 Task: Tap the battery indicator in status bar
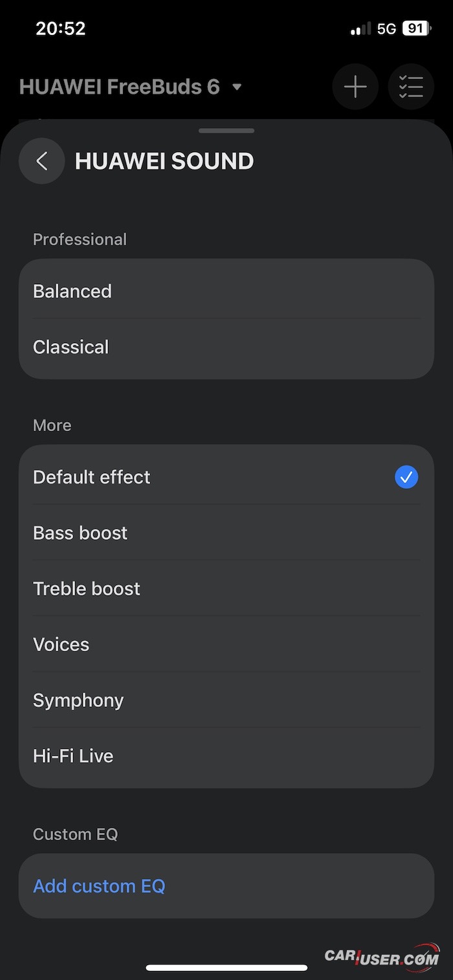[416, 28]
